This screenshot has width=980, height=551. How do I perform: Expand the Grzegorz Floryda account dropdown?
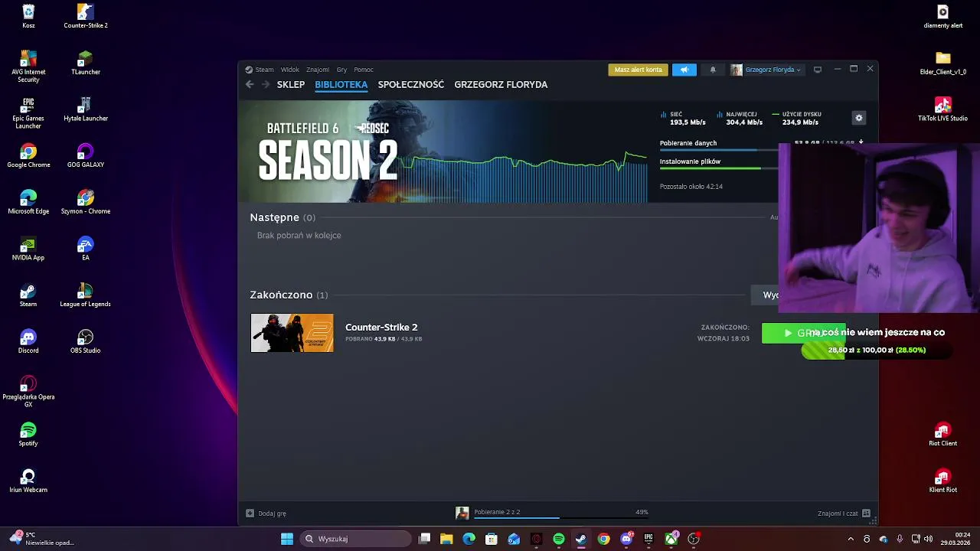766,70
